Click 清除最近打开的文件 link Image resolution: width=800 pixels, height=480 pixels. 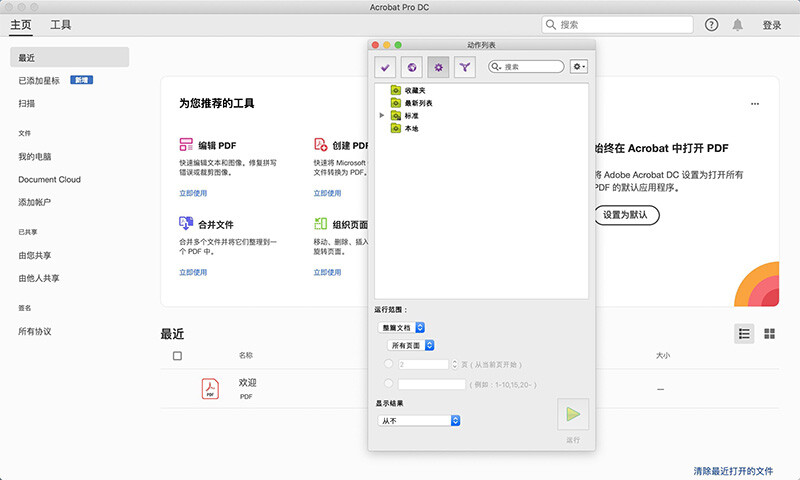coord(733,471)
